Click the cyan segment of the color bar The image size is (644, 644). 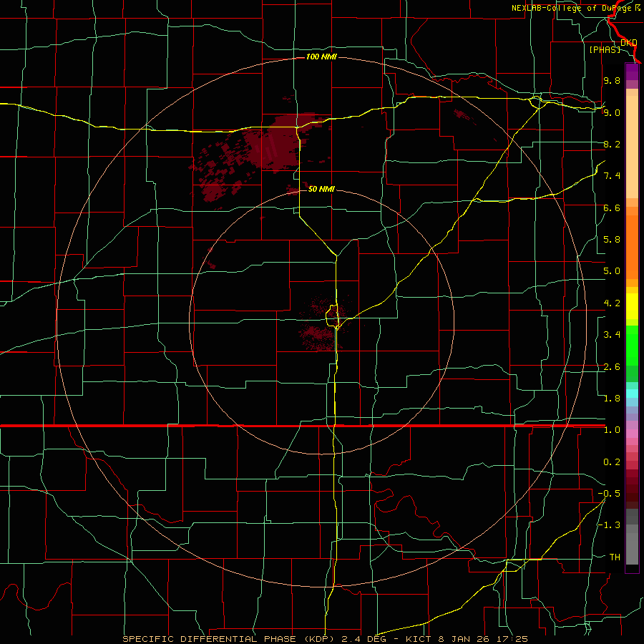632,393
